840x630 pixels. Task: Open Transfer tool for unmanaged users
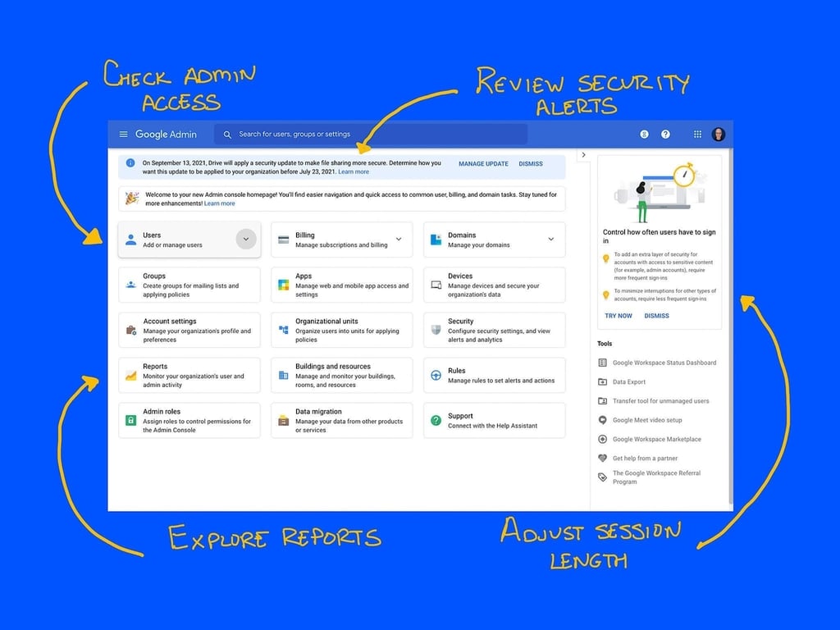[660, 400]
